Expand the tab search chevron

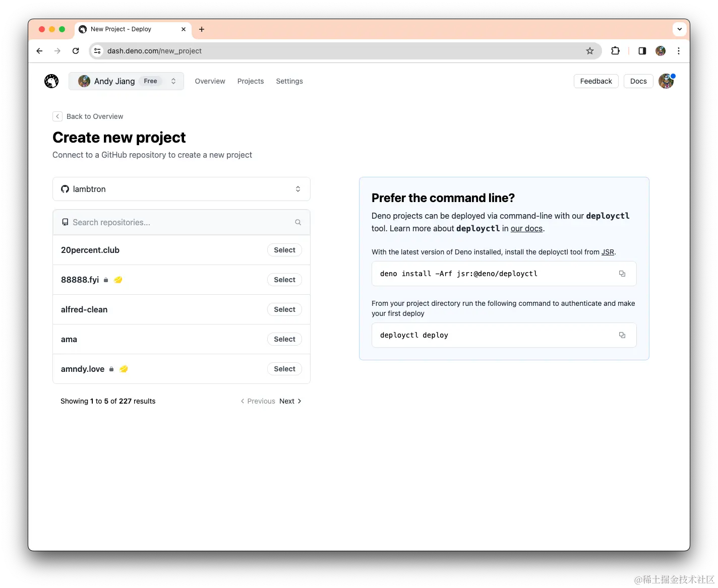point(680,29)
